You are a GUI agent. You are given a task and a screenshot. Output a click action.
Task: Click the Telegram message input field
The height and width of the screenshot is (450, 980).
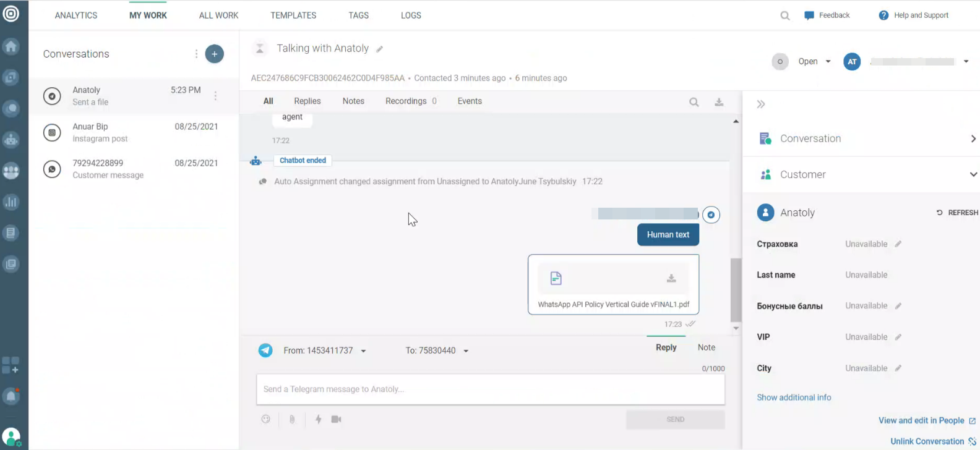pos(490,389)
